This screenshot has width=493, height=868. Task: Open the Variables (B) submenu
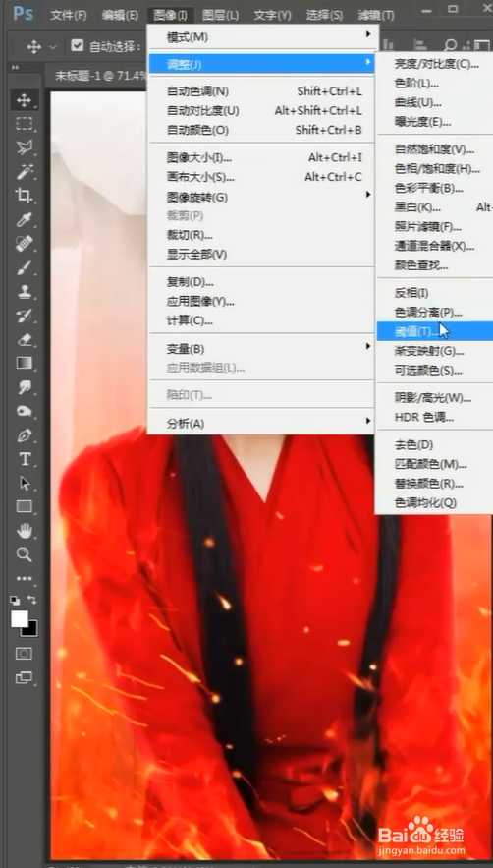point(263,349)
